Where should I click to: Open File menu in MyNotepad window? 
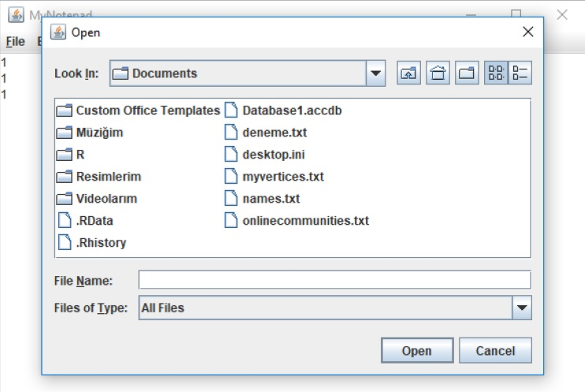(15, 42)
